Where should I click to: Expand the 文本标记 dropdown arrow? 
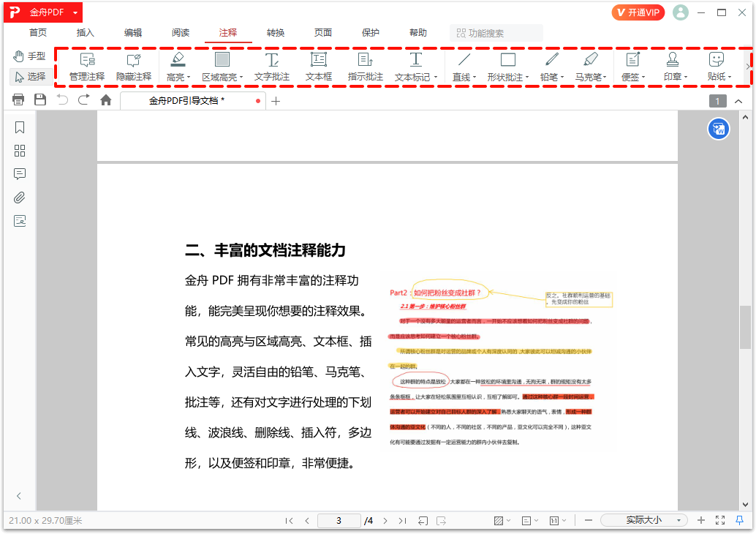[435, 78]
